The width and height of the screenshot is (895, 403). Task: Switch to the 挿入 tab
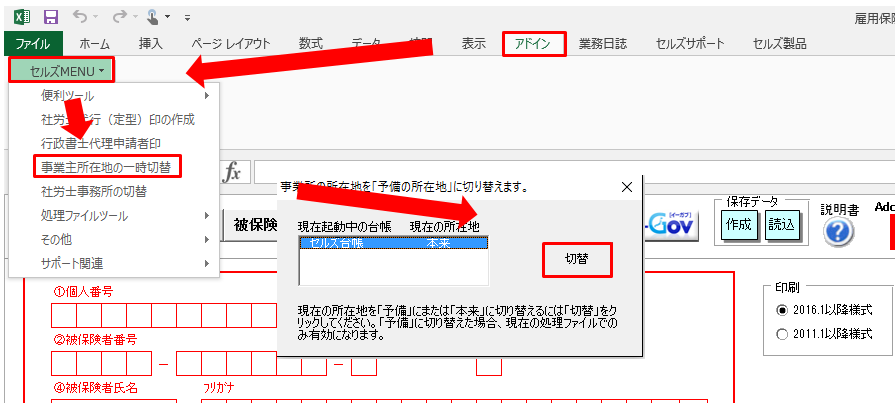pyautogui.click(x=151, y=43)
